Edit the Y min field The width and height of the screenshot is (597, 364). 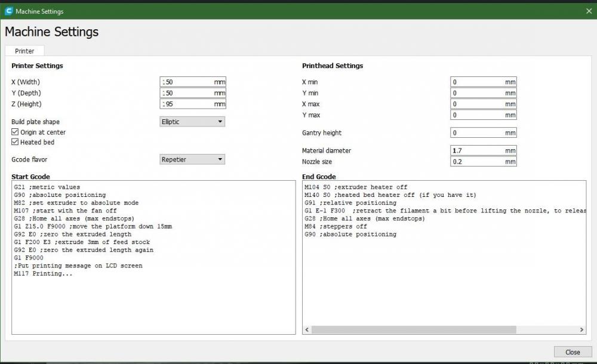483,93
